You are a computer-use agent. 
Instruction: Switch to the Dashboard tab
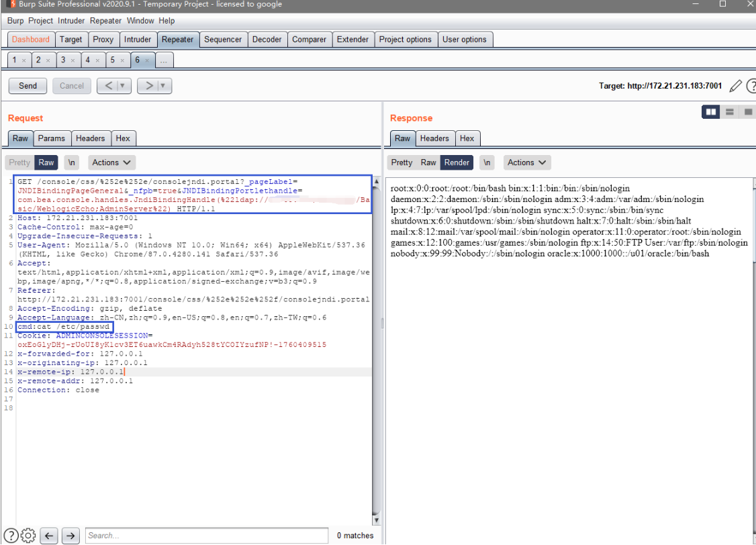[x=31, y=40]
